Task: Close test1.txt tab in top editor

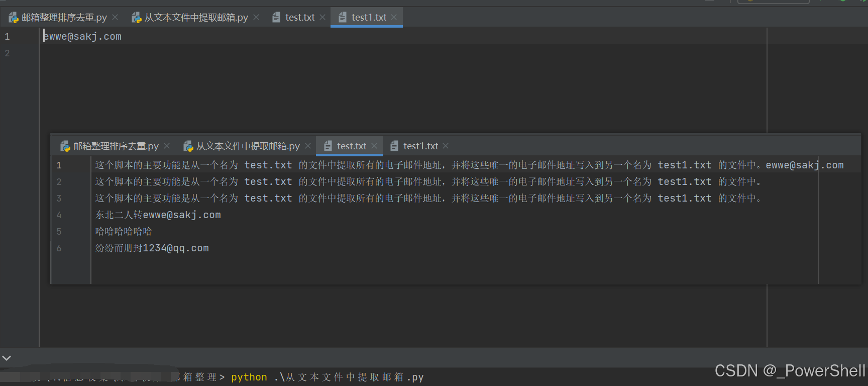Action: coord(394,18)
